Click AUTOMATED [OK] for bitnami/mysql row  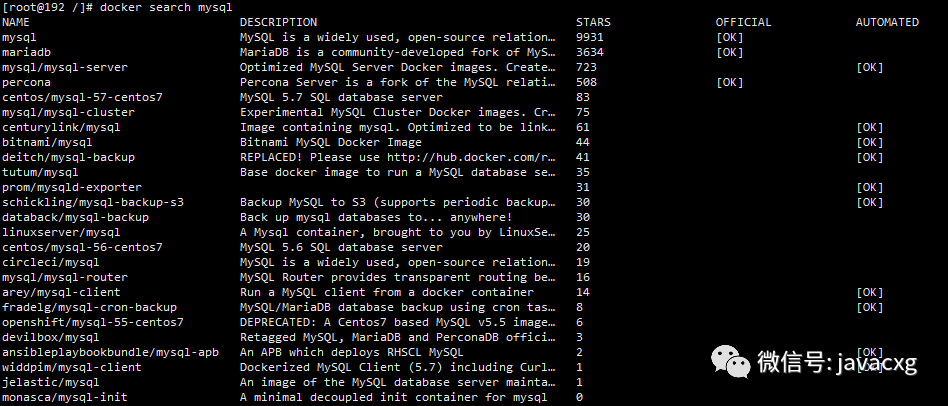(869, 143)
